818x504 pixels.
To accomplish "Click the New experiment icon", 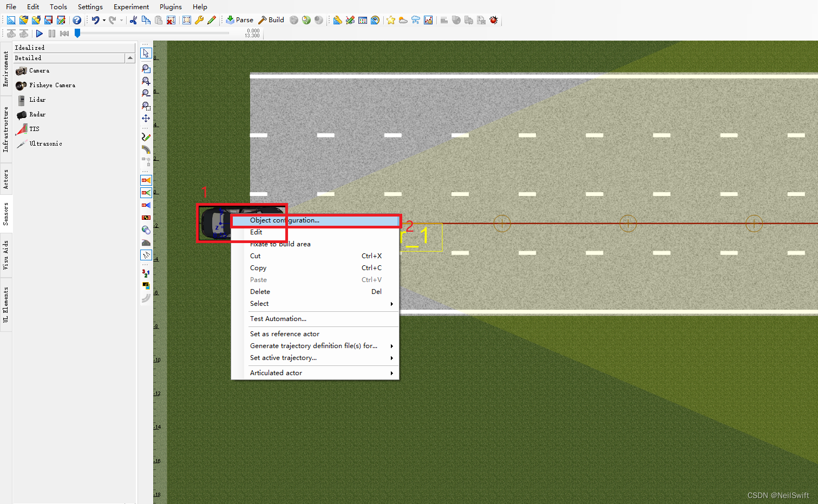I will (11, 20).
